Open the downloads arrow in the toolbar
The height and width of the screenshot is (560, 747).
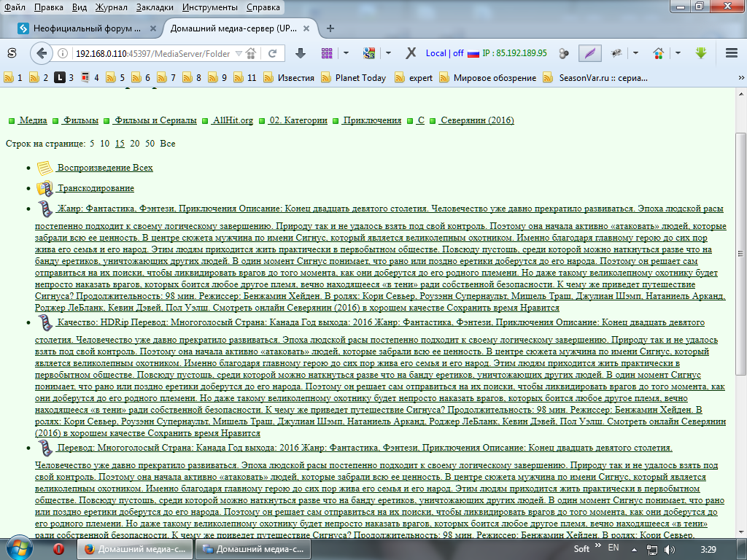(x=300, y=53)
